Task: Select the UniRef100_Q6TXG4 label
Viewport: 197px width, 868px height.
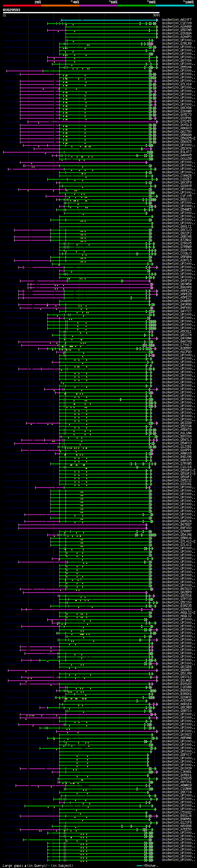Action: coord(177,61)
